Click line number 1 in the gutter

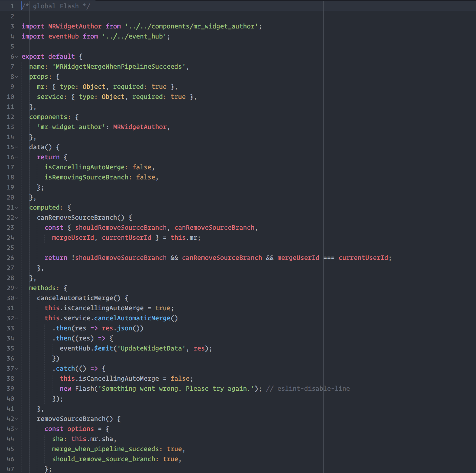(12, 6)
